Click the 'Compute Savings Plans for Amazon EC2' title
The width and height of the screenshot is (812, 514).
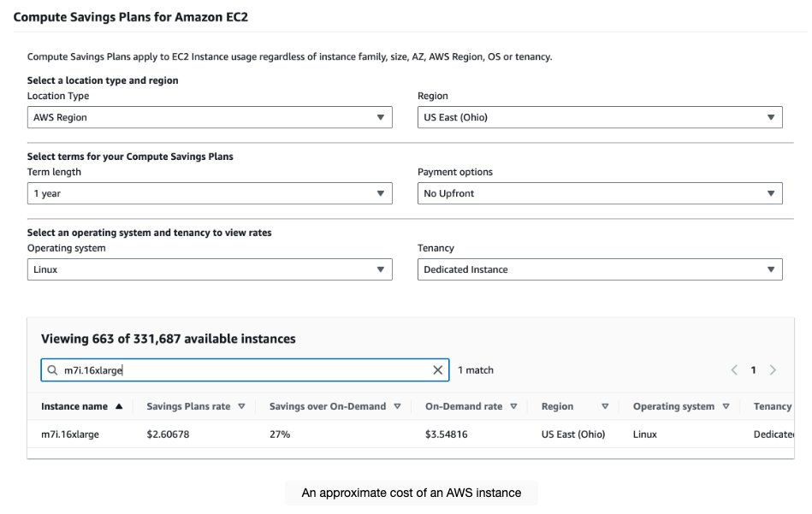pos(131,17)
